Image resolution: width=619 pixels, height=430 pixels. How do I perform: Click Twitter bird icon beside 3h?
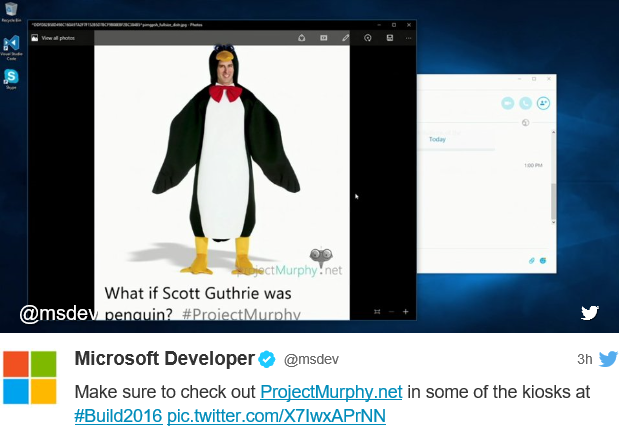click(x=608, y=359)
